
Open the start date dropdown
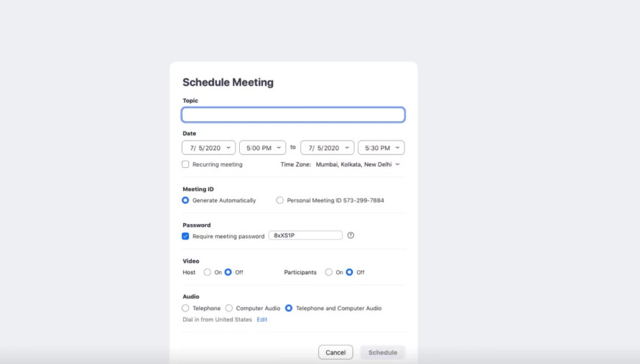[208, 148]
